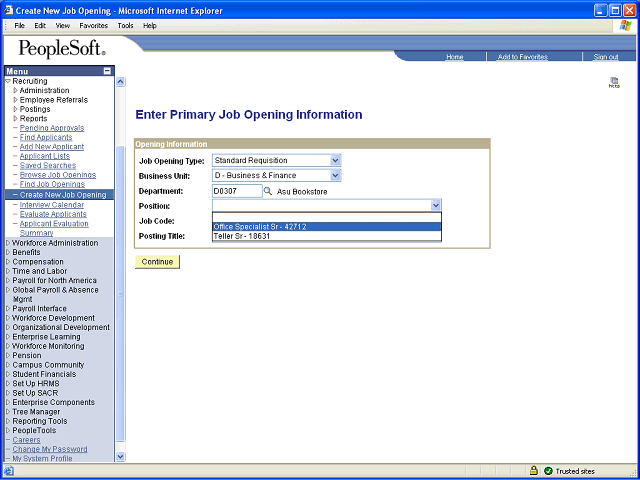Screen dimensions: 640x480
Task: Click the menu scrollbar up arrow
Action: click(x=120, y=82)
